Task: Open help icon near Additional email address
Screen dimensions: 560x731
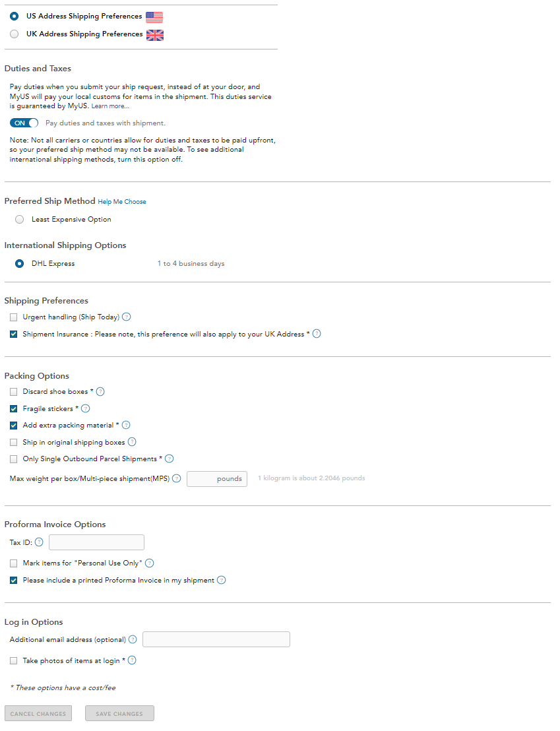Action: click(x=133, y=639)
